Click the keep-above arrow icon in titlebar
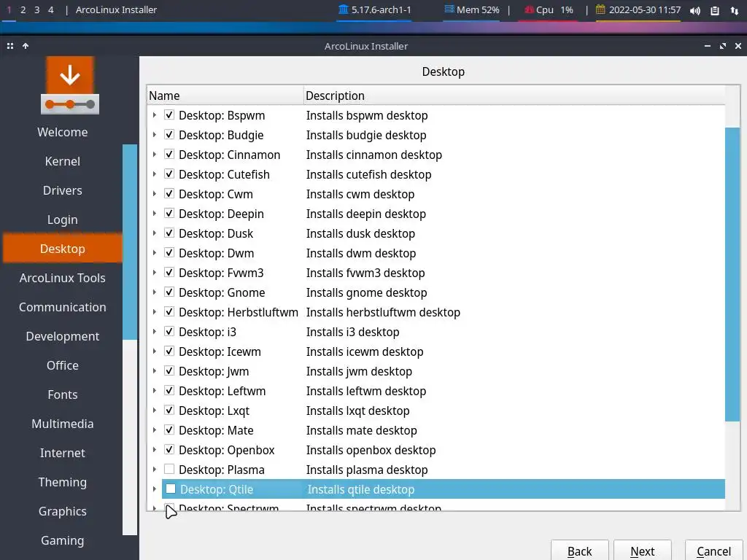 (26, 46)
